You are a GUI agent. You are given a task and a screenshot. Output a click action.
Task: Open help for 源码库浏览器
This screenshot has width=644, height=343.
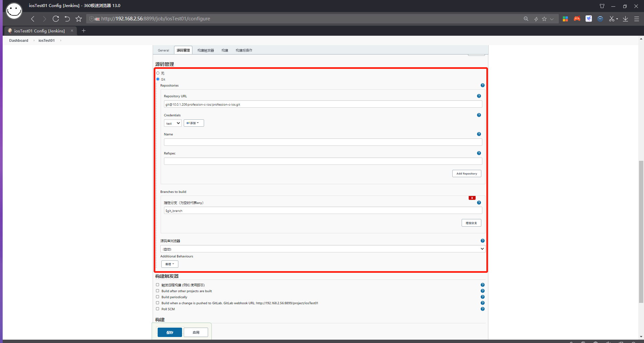tap(482, 241)
